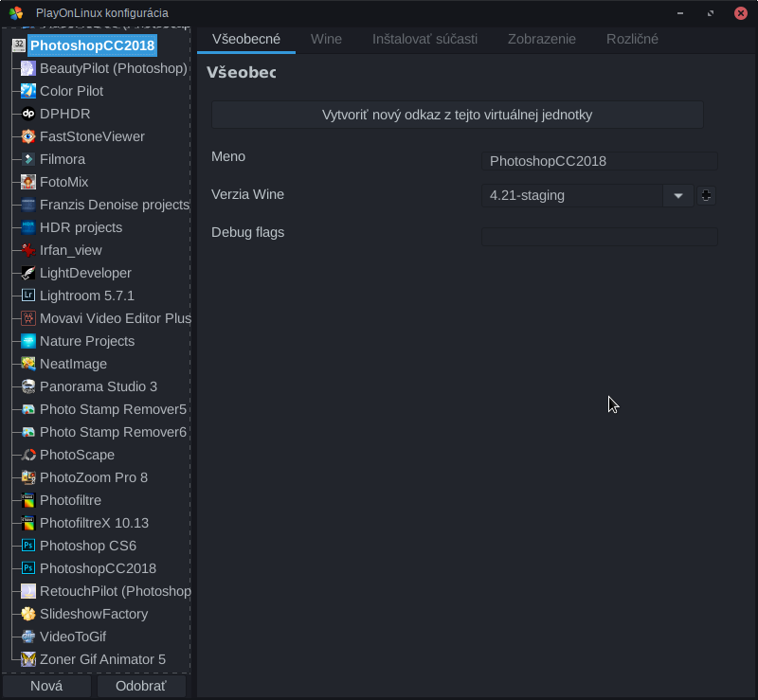Select the SlideshowFactory entry
This screenshot has width=758, height=700.
(x=93, y=614)
